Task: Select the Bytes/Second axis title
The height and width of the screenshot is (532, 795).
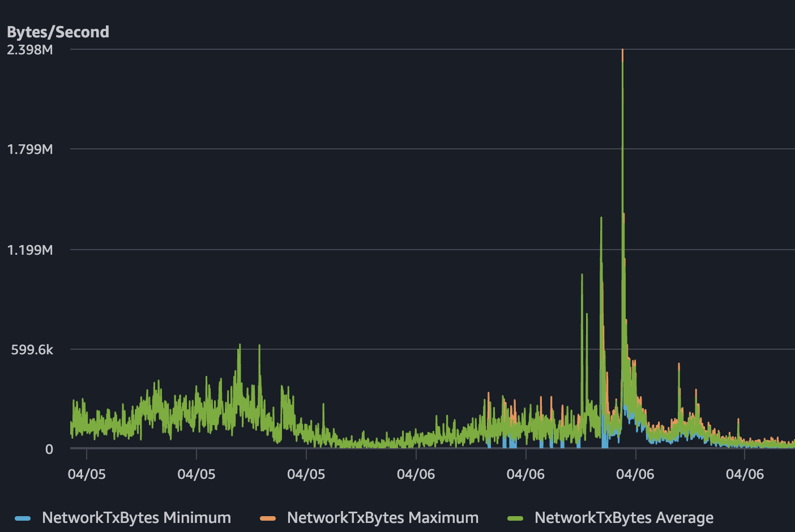Action: (57, 32)
